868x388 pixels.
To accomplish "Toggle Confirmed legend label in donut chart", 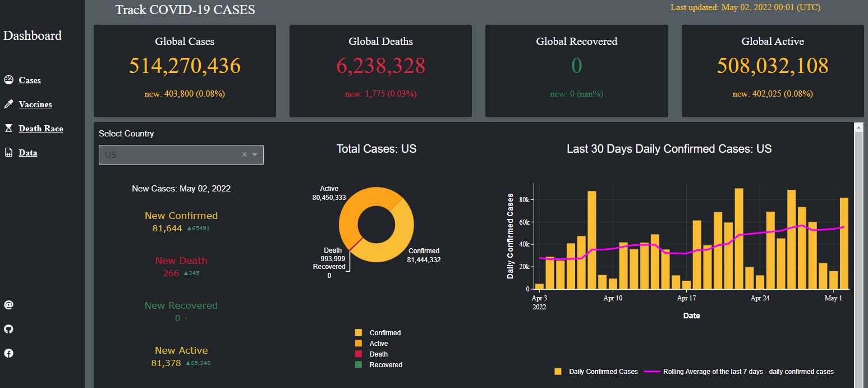I will click(385, 333).
